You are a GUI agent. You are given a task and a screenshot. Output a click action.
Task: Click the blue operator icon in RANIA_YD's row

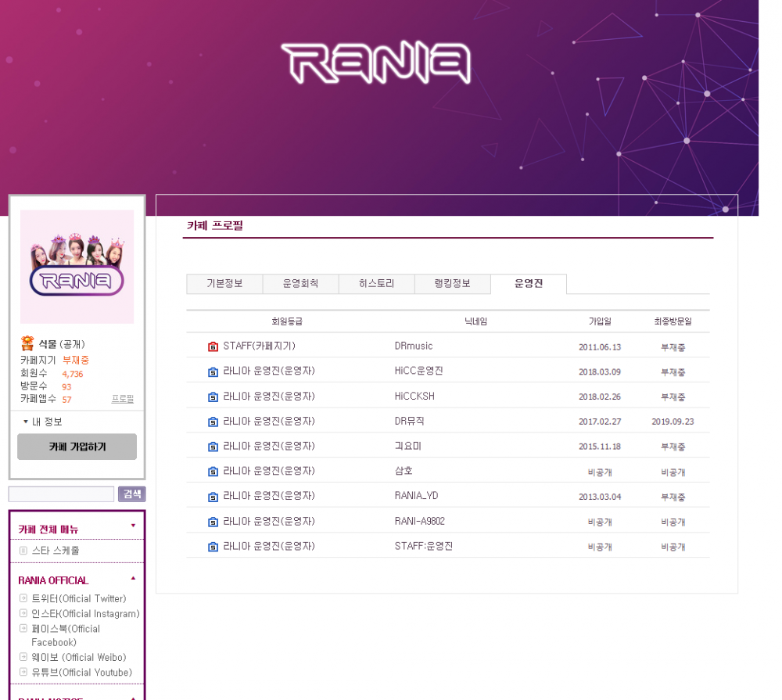click(x=213, y=497)
